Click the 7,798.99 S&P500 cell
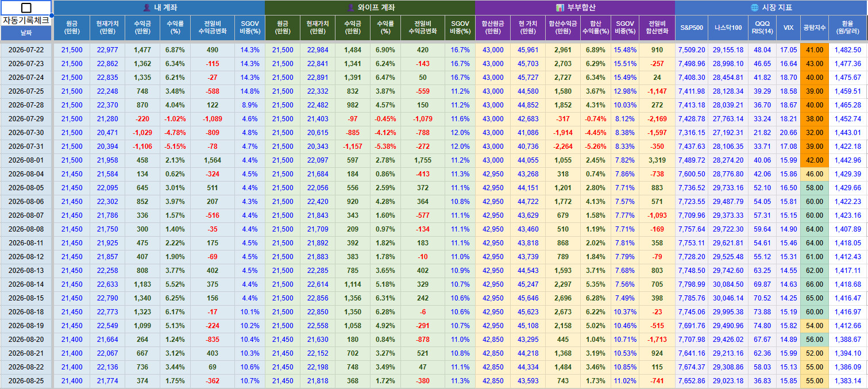 pos(691,284)
